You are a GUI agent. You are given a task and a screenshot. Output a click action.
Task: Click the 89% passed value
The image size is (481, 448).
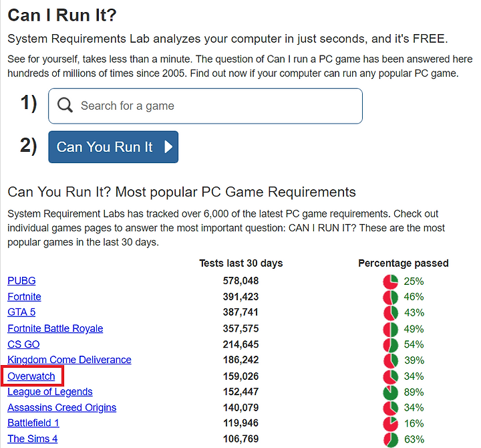[414, 393]
